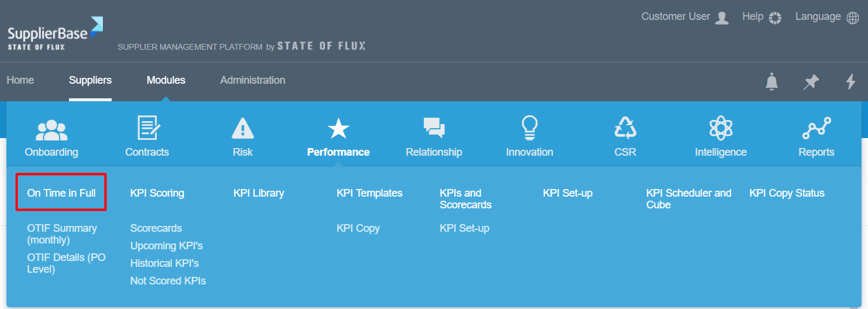This screenshot has width=868, height=309.
Task: Open the Help link
Action: tap(761, 17)
